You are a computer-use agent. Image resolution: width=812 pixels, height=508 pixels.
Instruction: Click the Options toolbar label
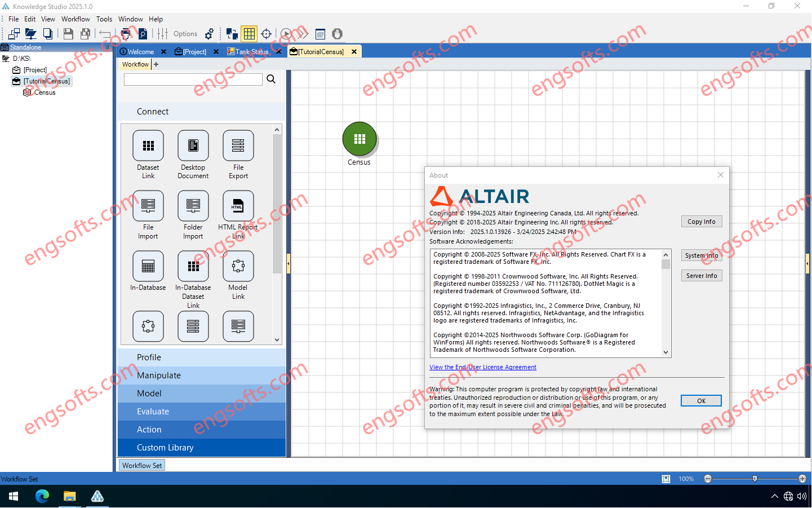click(x=185, y=34)
